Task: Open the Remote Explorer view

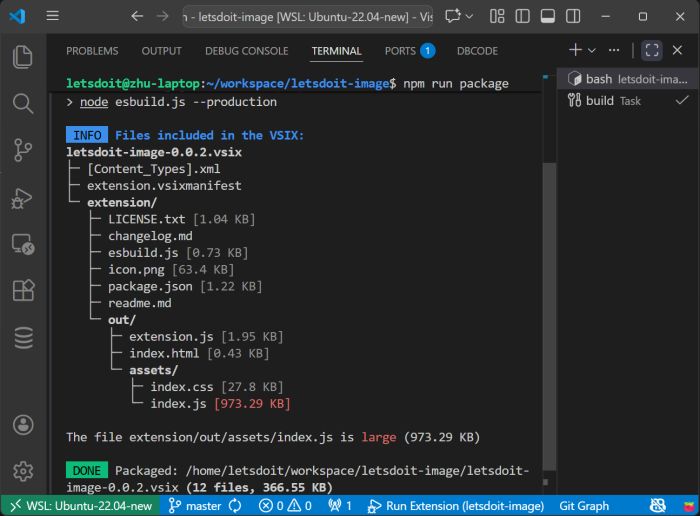Action: 23,244
